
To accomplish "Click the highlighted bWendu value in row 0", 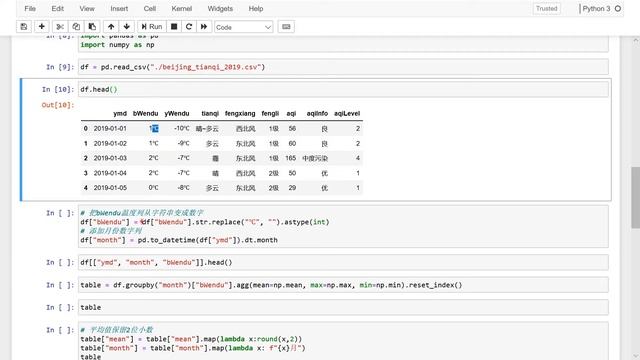I will (154, 129).
